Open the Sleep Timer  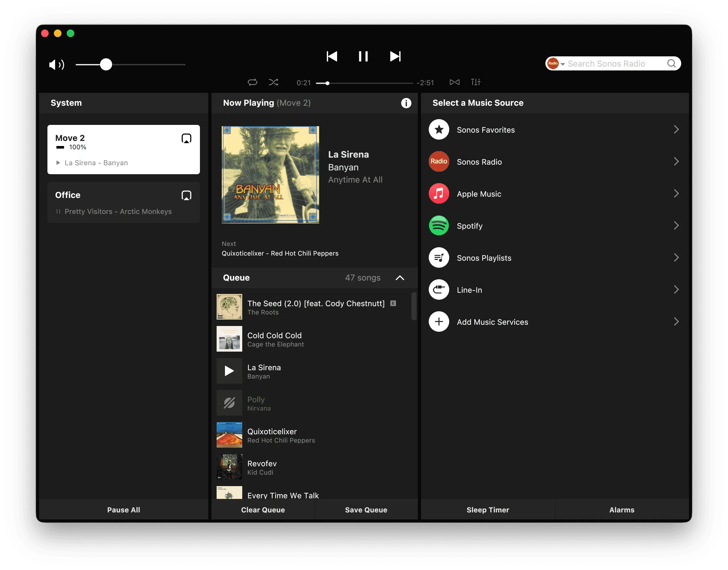point(488,509)
